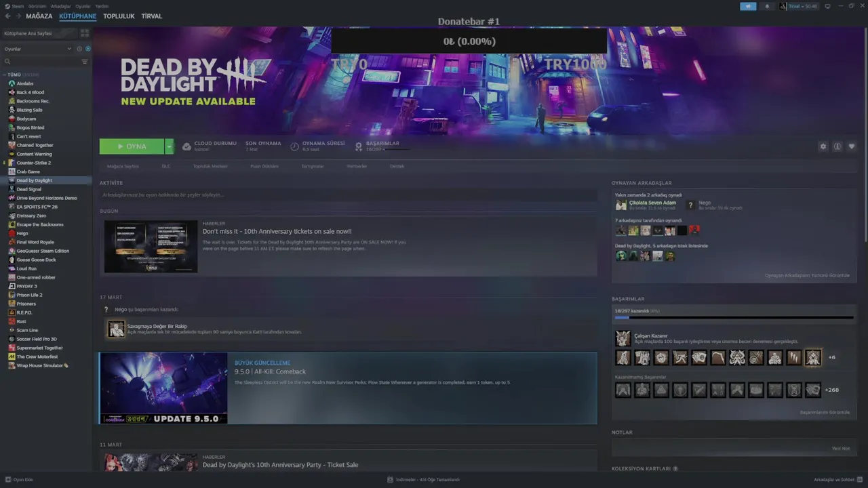This screenshot has width=868, height=488.
Task: Click the activity comment input field
Action: click(348, 195)
